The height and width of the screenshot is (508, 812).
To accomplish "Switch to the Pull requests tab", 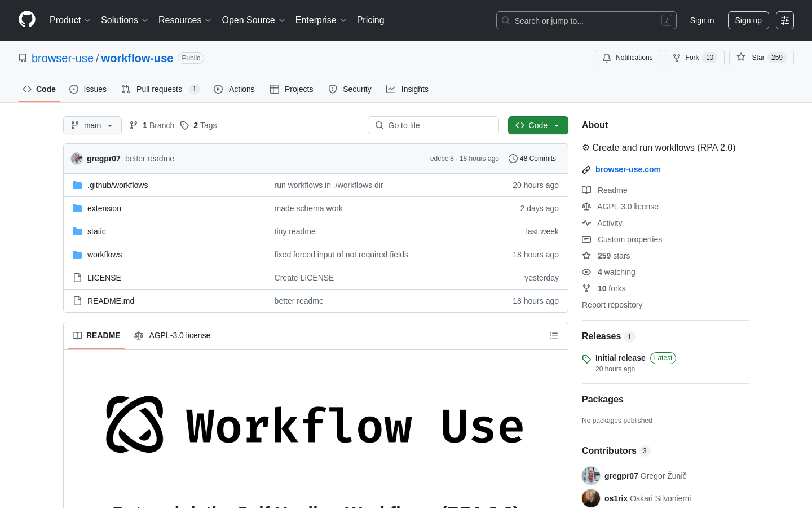I will (160, 89).
